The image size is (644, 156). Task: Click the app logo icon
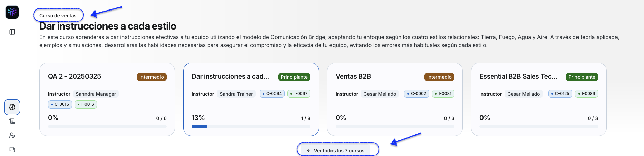click(x=12, y=12)
